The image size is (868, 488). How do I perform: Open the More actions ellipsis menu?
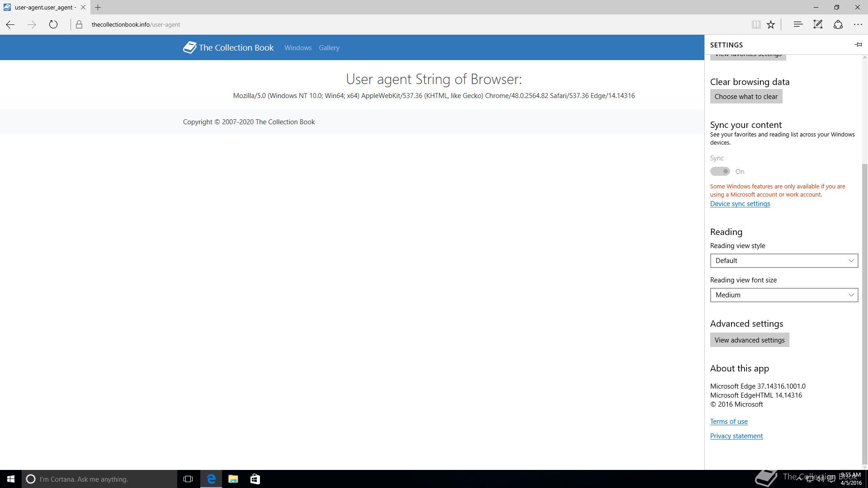coord(858,25)
